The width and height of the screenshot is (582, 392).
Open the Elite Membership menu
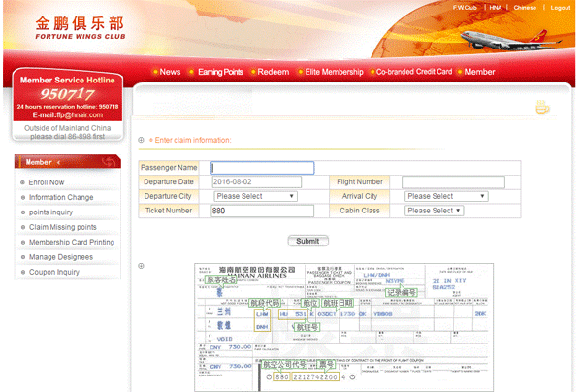pos(334,72)
